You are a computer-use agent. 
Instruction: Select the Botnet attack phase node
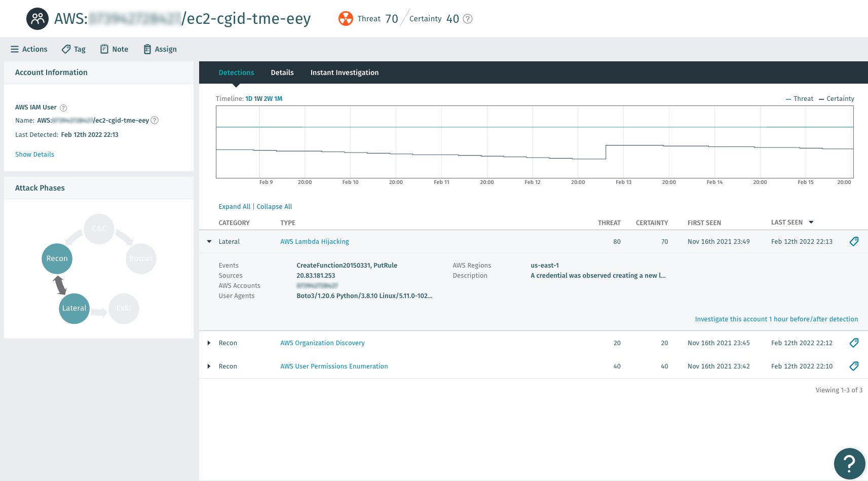click(141, 258)
